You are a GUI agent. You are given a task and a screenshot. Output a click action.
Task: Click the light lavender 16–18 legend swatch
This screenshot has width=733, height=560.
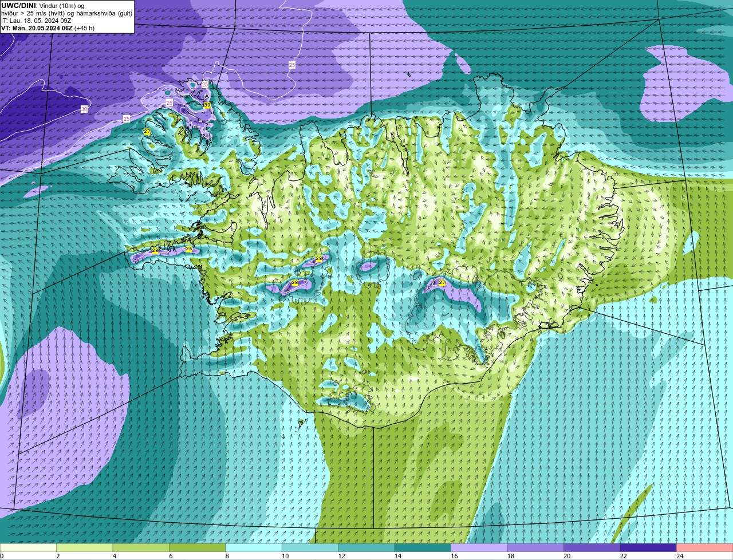(479, 547)
